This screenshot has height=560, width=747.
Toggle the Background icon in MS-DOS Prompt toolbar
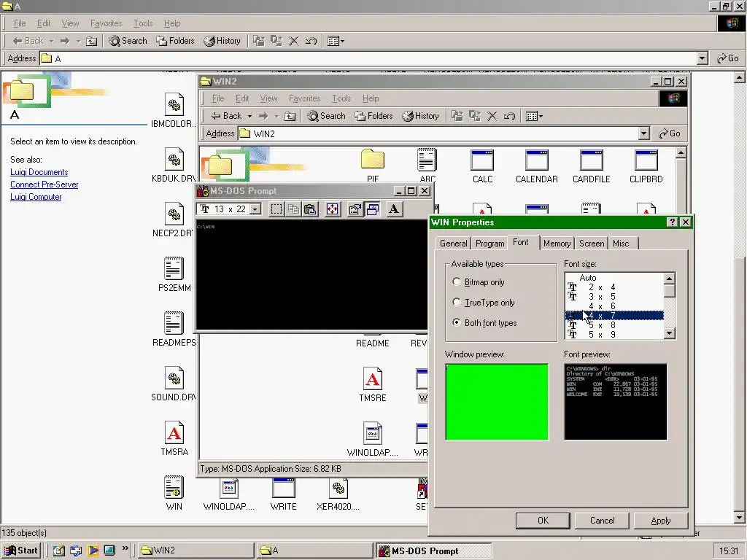pyautogui.click(x=373, y=209)
